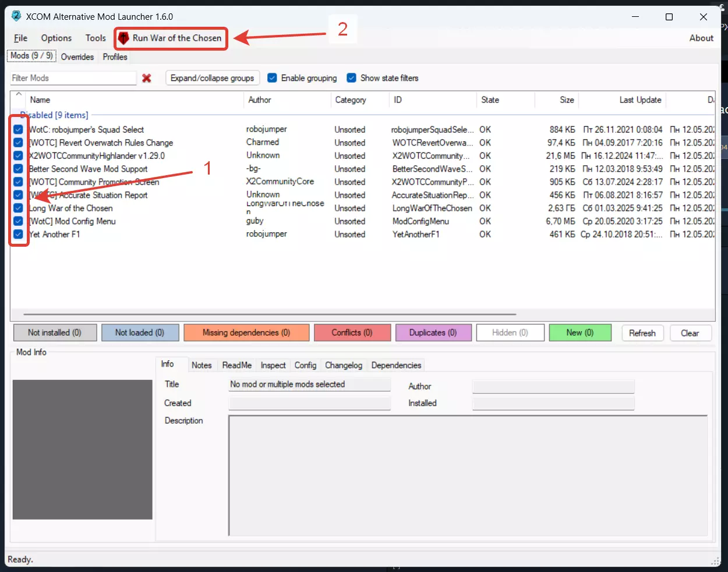Open the Dependencies tab in Mod Info
Screen dimensions: 728x572
click(396, 365)
